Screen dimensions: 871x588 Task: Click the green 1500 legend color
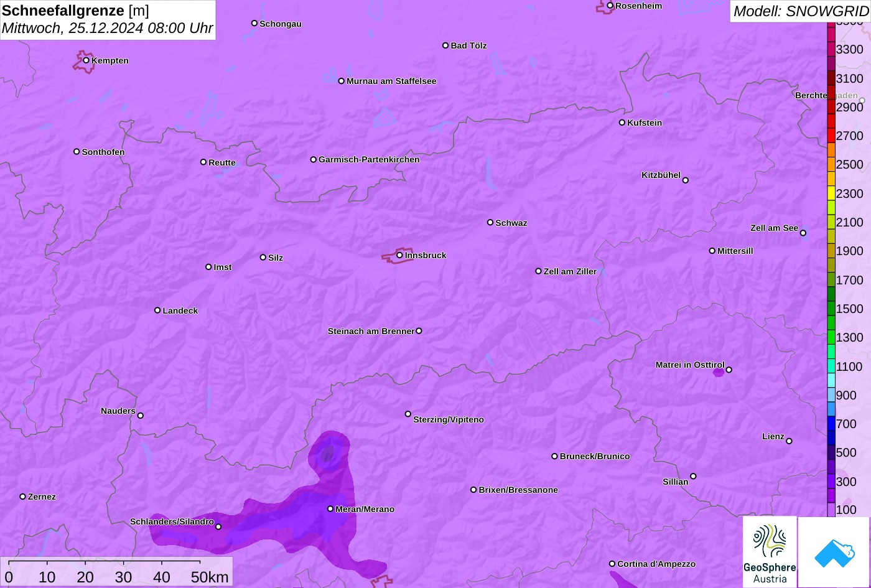(x=831, y=309)
